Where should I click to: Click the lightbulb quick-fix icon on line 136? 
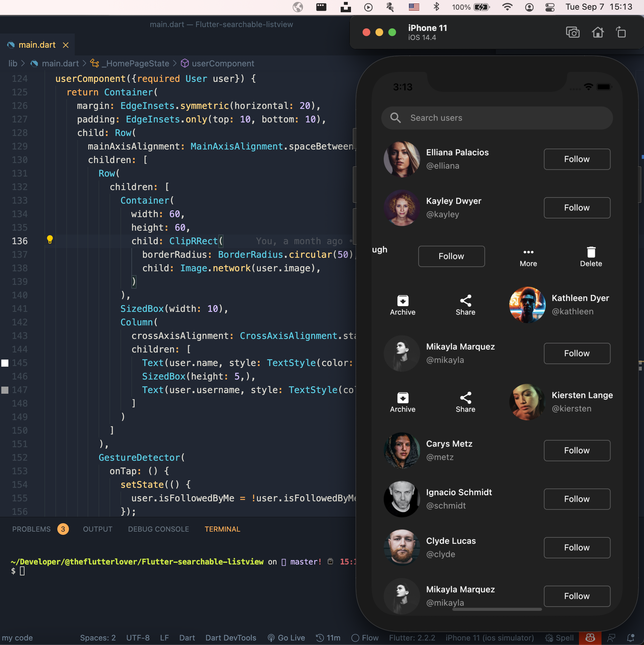(50, 239)
